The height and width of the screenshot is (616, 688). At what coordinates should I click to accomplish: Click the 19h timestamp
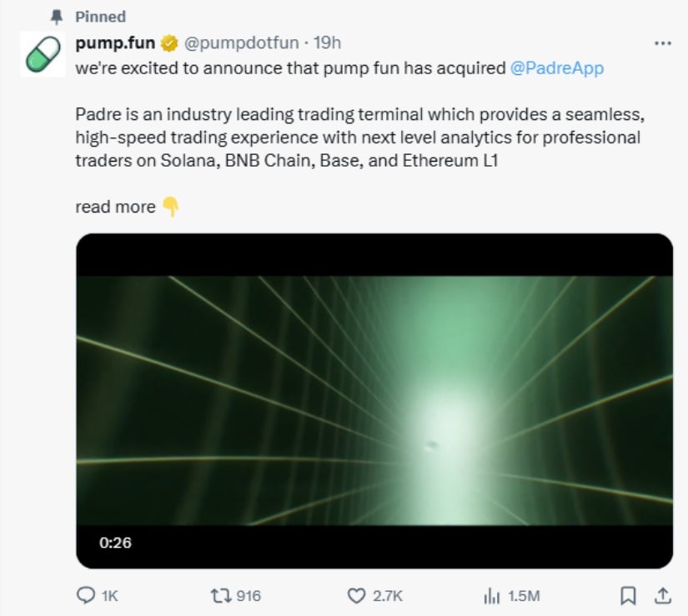[x=327, y=43]
